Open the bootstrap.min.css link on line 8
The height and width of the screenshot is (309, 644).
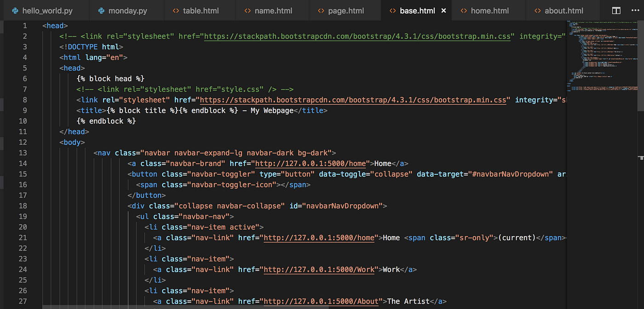coord(353,100)
